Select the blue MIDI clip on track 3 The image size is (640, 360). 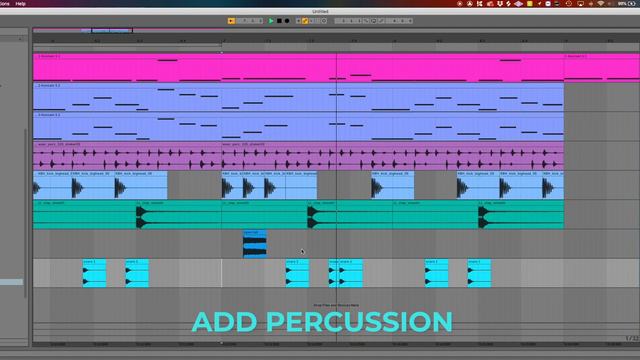pos(298,127)
